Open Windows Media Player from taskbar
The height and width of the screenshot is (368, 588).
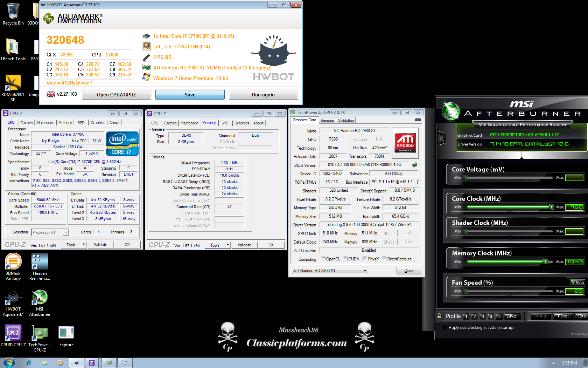pos(60,363)
